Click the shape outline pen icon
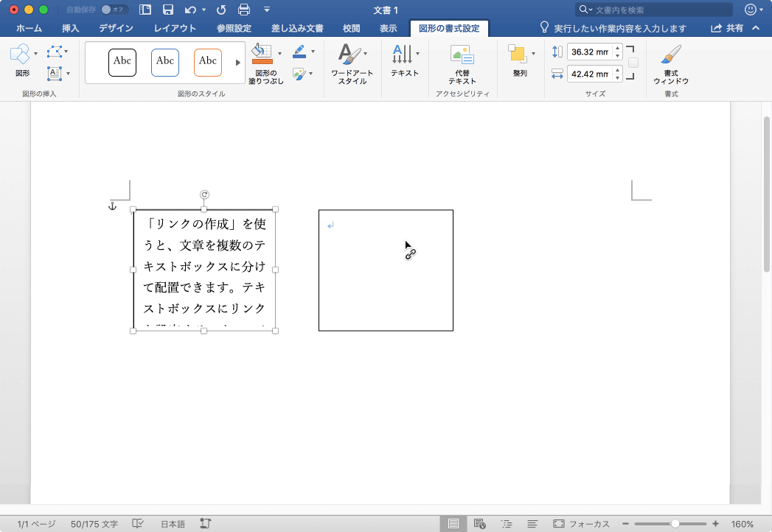772x532 pixels. coord(299,51)
